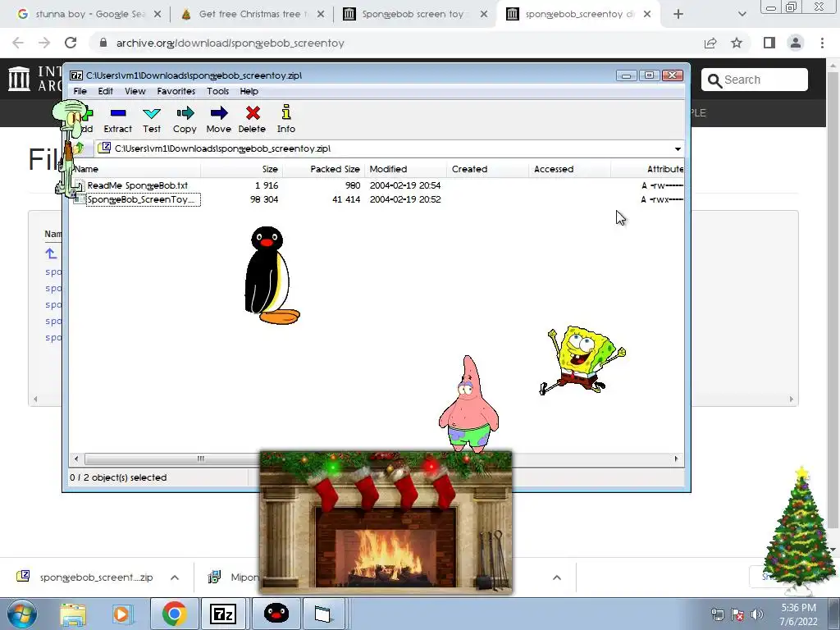Reload the archive.org page
Image resolution: width=840 pixels, height=630 pixels.
click(71, 43)
